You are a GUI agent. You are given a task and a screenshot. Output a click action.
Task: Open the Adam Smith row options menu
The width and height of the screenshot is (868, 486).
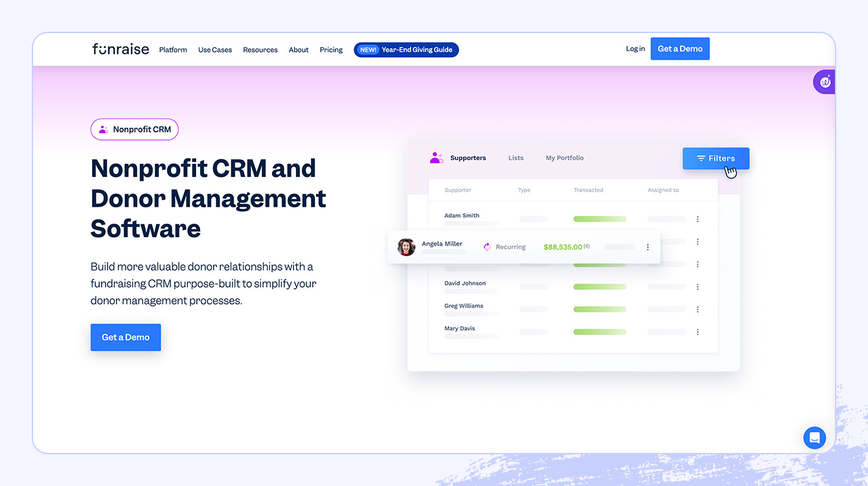(698, 219)
